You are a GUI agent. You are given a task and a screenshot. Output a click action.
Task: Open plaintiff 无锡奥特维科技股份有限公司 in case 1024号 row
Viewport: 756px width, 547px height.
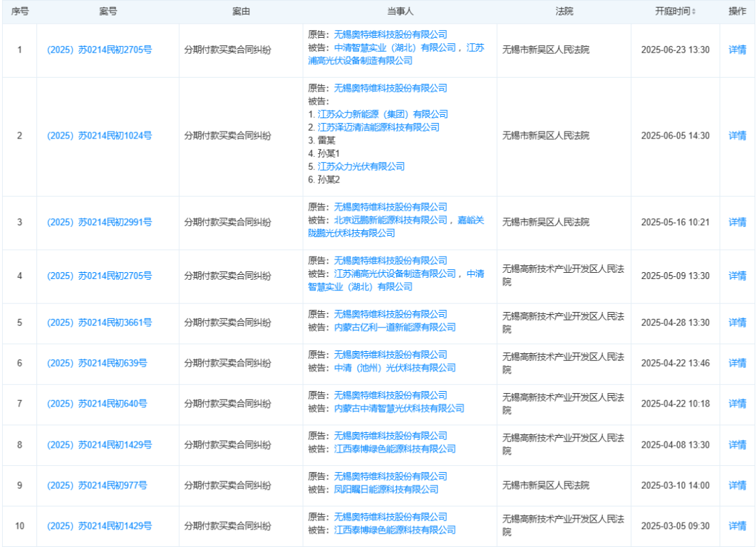point(391,88)
